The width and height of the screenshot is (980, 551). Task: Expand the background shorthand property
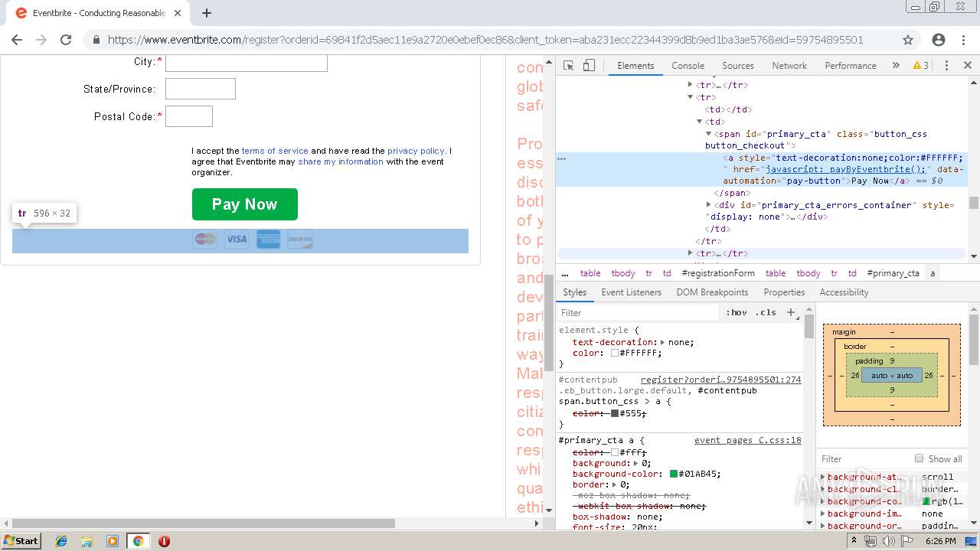coord(635,463)
